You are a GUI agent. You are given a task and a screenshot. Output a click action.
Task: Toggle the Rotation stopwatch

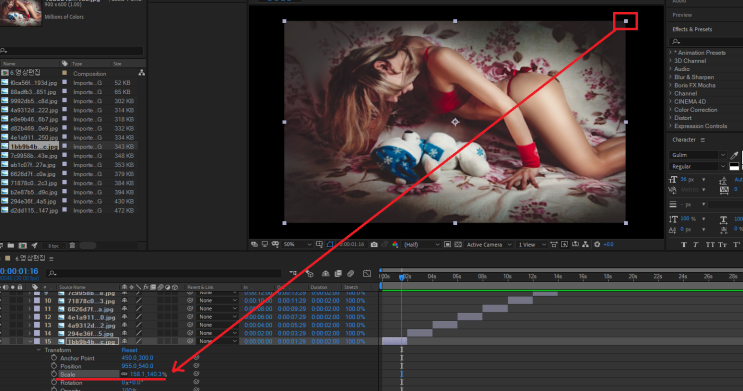point(54,382)
